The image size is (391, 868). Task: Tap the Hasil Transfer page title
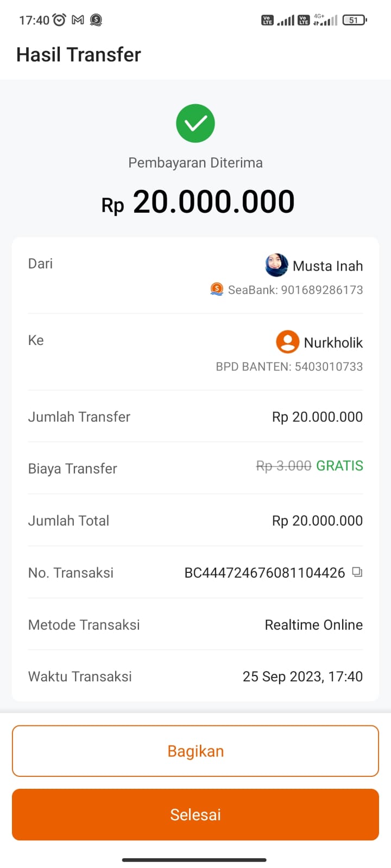pyautogui.click(x=79, y=55)
